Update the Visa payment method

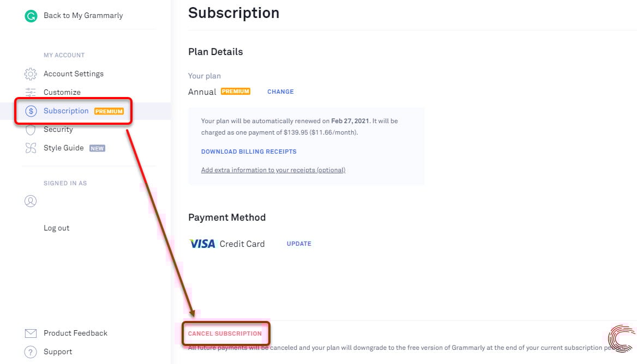(299, 244)
